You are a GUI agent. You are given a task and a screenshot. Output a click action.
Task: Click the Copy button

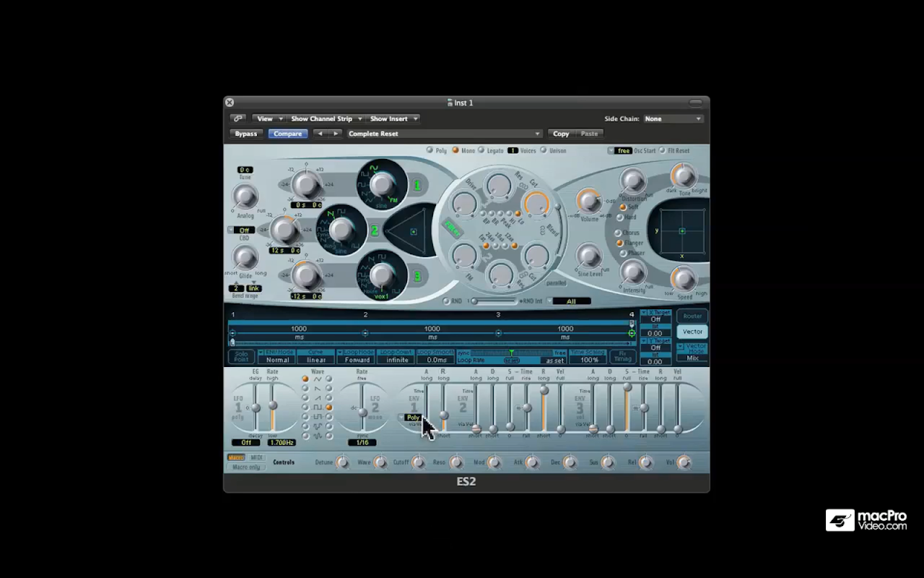[561, 134]
